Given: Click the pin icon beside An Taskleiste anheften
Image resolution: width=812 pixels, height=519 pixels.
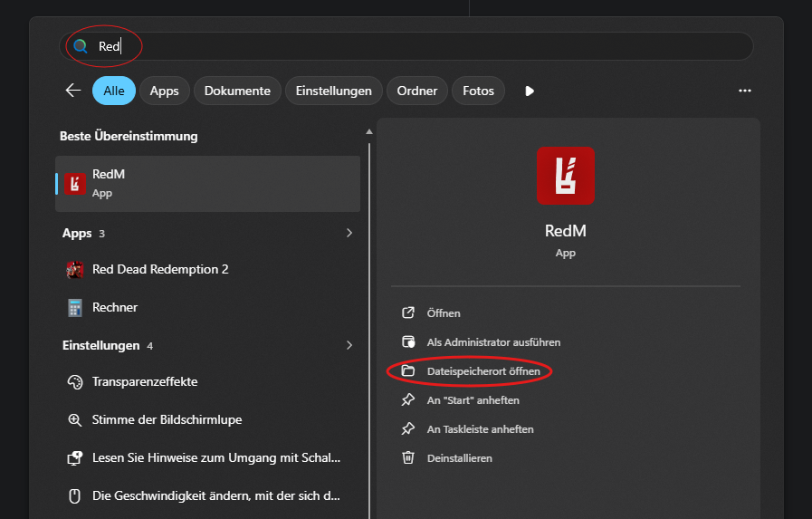Looking at the screenshot, I should pos(408,428).
